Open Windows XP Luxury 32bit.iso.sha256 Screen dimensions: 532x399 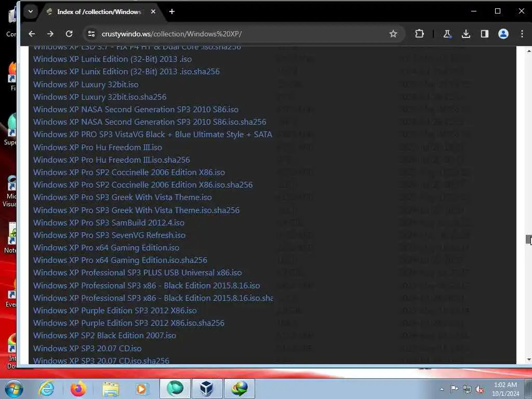100,97
